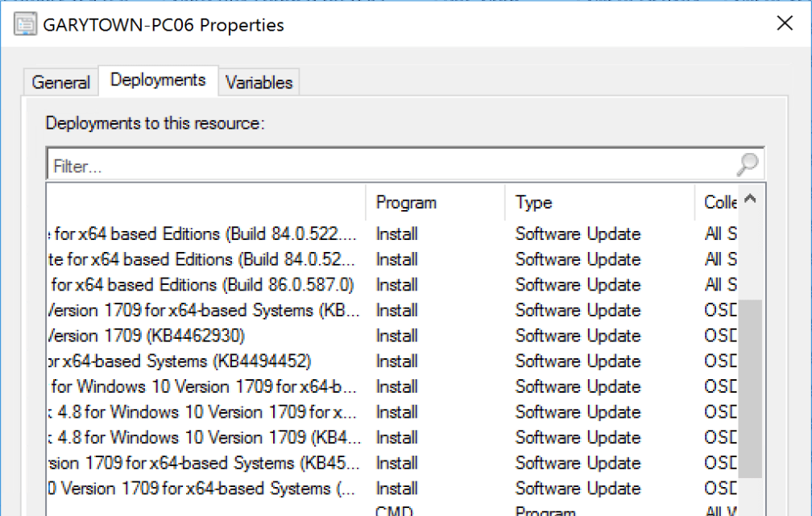
Task: Sort deployments by the Type column
Action: (x=532, y=202)
